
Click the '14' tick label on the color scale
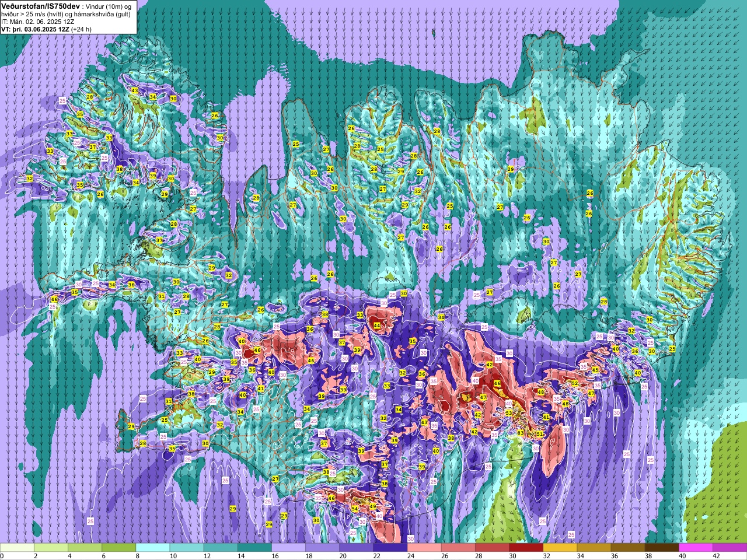pyautogui.click(x=240, y=556)
